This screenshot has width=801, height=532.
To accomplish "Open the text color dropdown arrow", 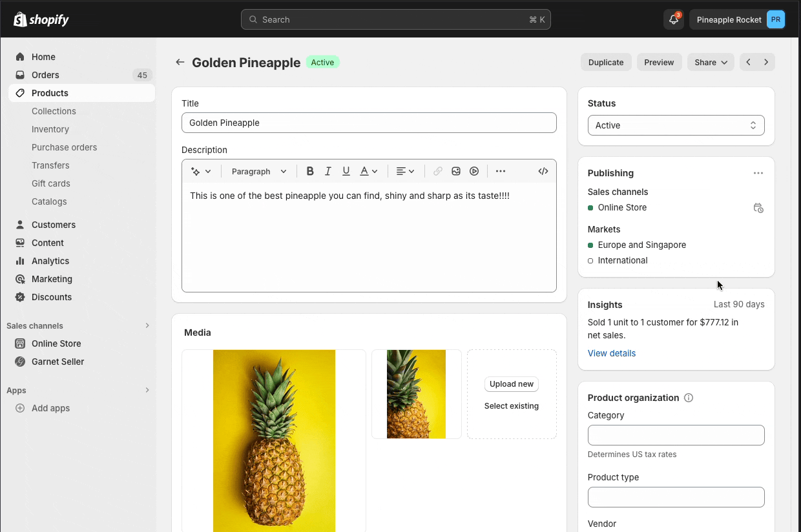I will click(x=374, y=170).
